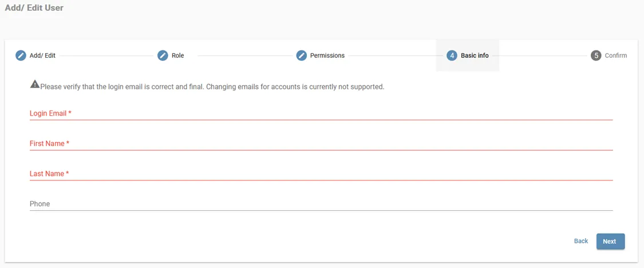
Task: Click the step 4 number circle
Action: pyautogui.click(x=452, y=56)
